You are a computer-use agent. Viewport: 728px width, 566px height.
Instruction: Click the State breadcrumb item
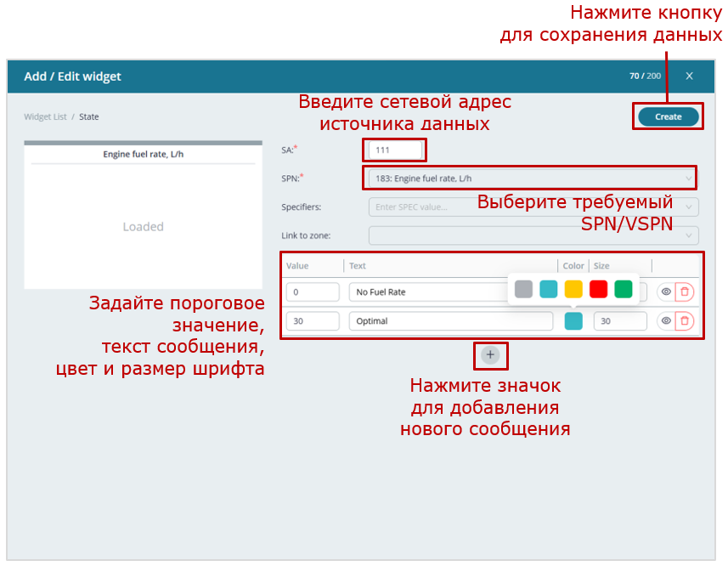89,116
